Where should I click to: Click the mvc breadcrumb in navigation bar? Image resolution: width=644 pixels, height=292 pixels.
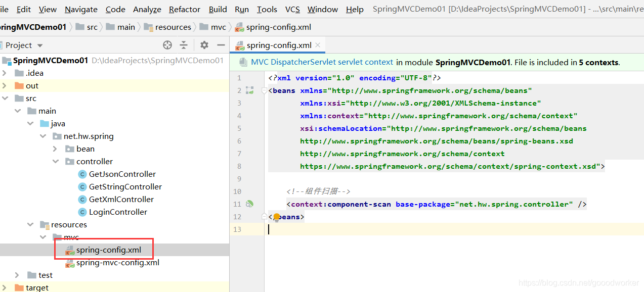(x=213, y=27)
